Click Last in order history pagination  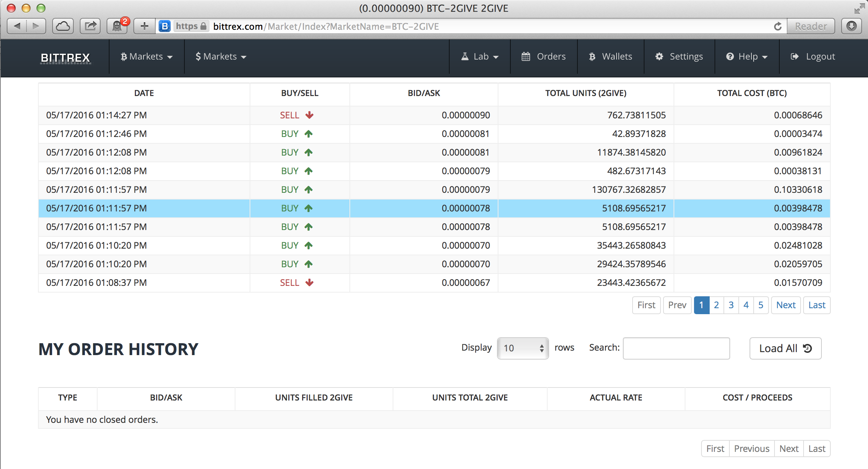[817, 449]
